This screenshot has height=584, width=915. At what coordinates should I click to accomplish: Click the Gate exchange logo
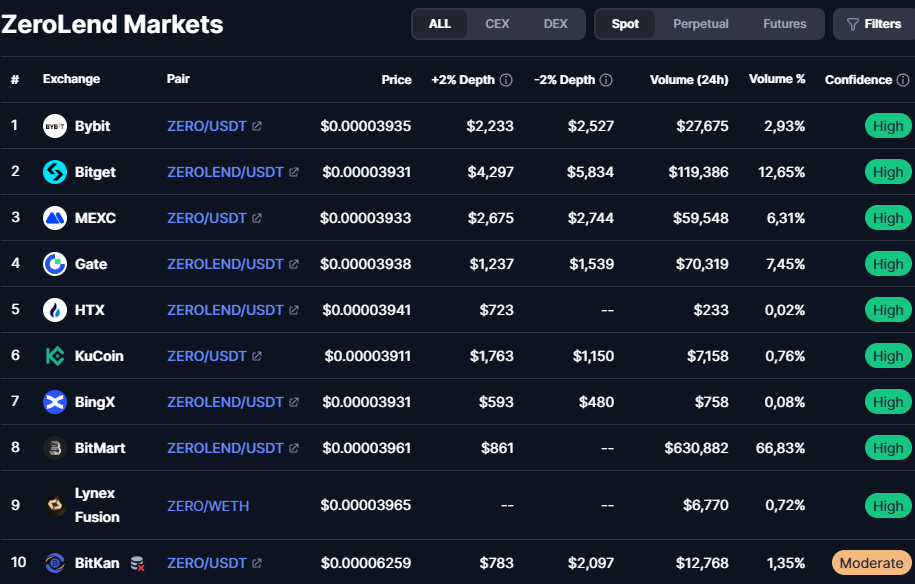(55, 264)
